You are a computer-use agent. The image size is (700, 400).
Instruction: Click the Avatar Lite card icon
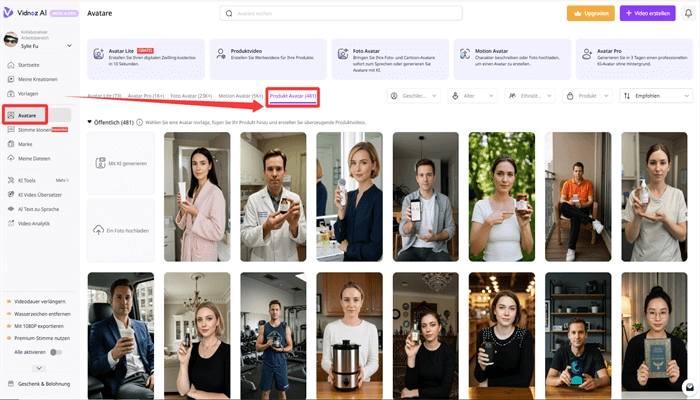point(99,54)
